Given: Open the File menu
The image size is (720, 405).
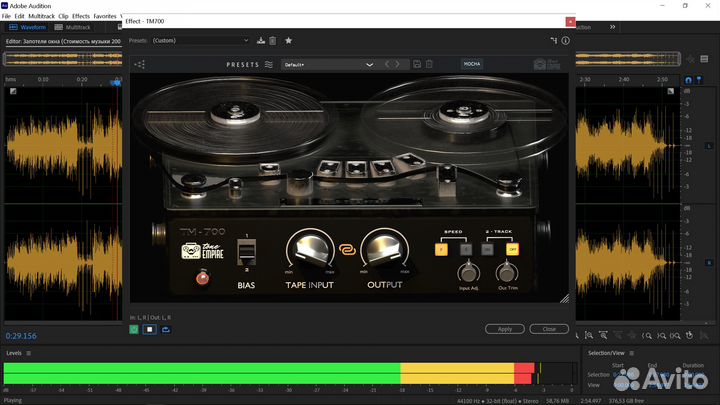Looking at the screenshot, I should tap(6, 16).
